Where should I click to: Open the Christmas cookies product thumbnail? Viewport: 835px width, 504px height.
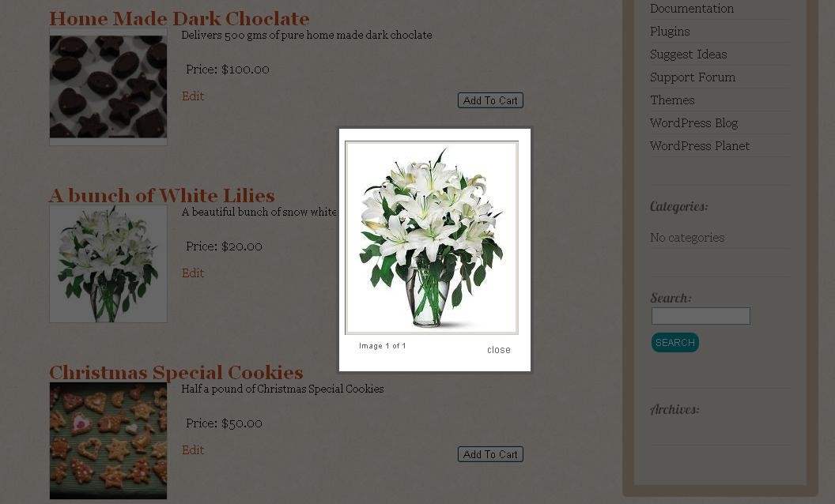pyautogui.click(x=108, y=441)
